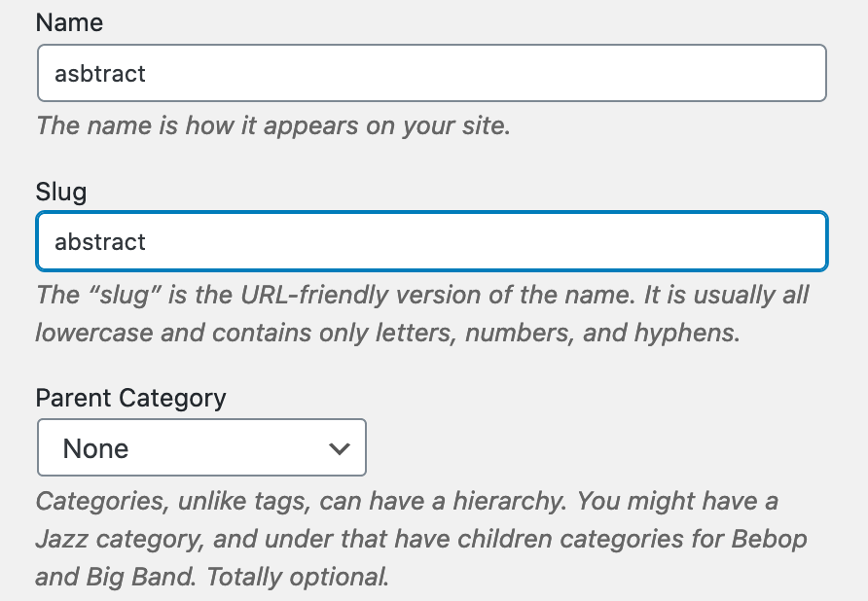Open the Parent Category dropdown
This screenshot has height=601, width=868.
[x=201, y=447]
